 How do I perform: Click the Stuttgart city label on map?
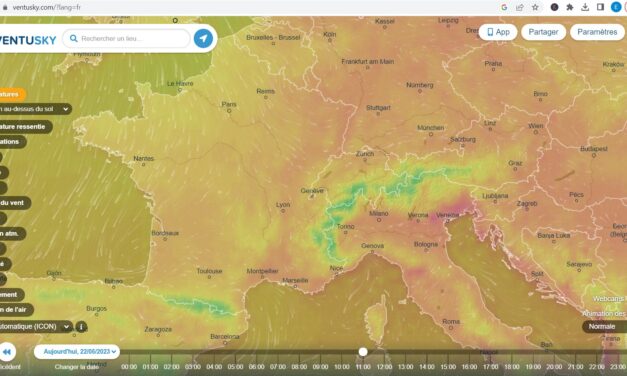[x=378, y=108]
